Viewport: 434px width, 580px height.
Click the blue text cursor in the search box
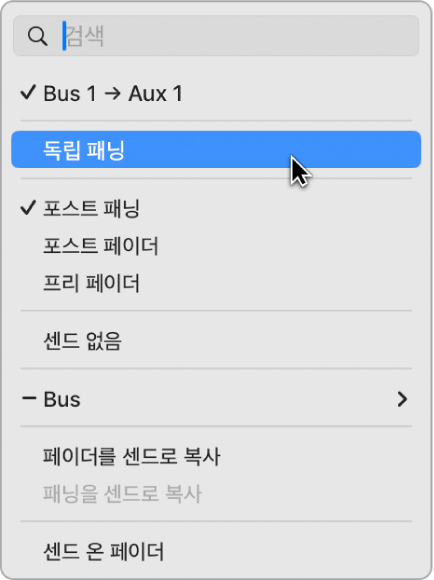point(64,36)
